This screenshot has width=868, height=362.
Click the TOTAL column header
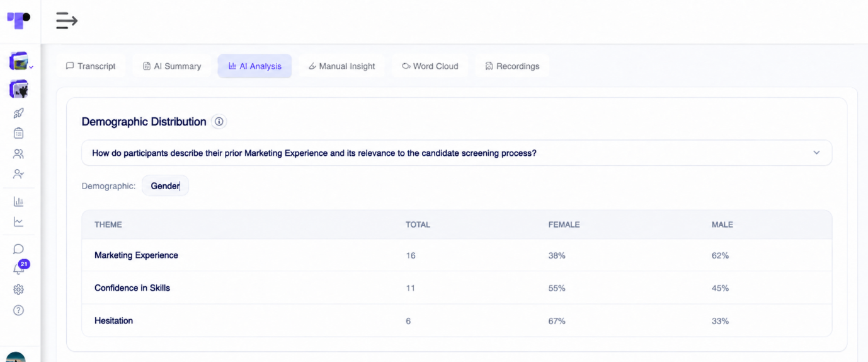(418, 225)
